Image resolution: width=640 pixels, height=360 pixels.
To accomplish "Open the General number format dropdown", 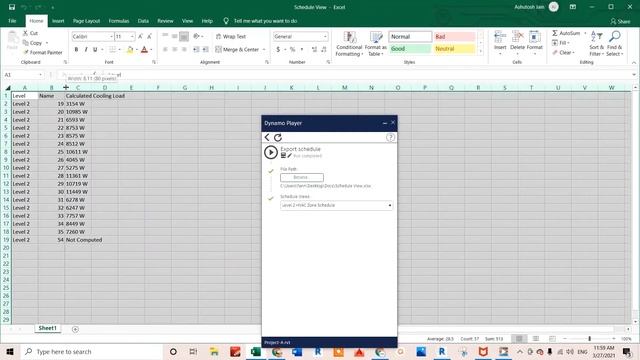I will pyautogui.click(x=325, y=36).
